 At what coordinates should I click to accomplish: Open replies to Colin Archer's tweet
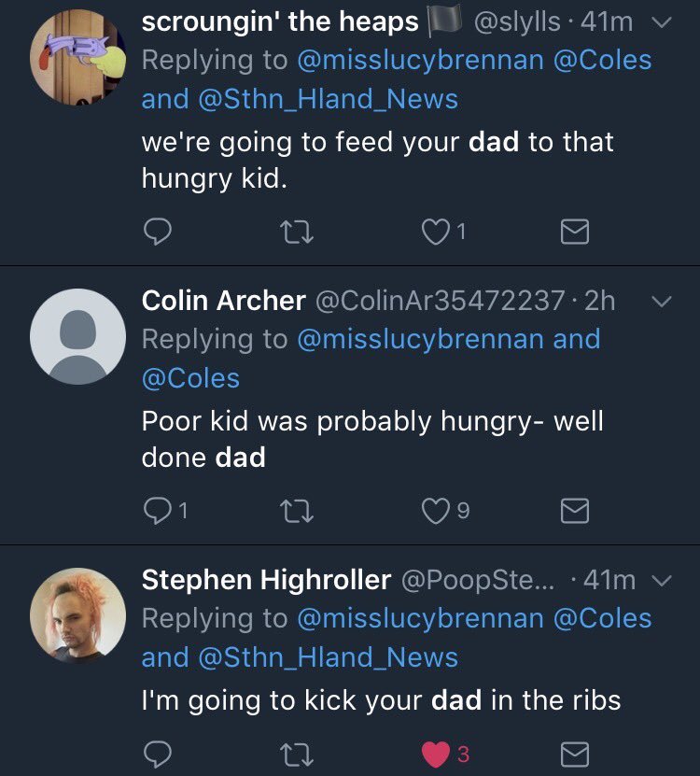[159, 510]
